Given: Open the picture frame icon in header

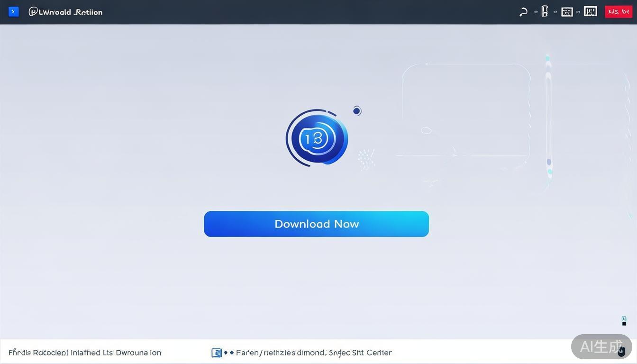Looking at the screenshot, I should (x=567, y=12).
